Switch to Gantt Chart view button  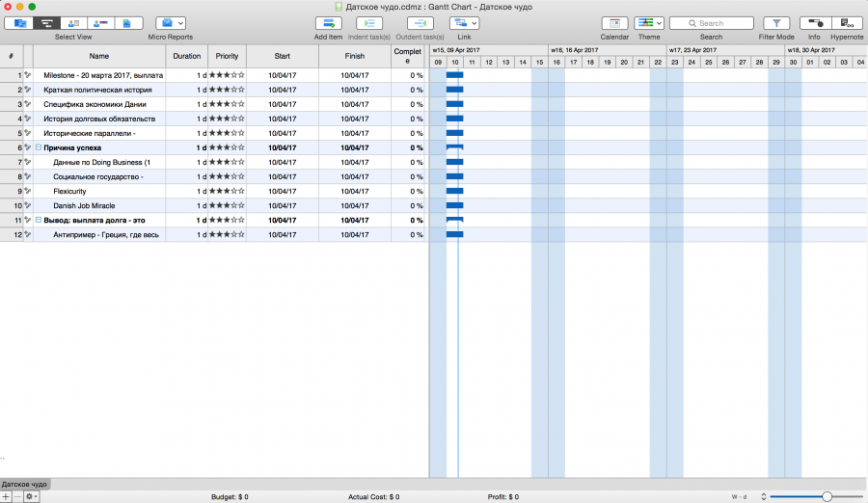[x=45, y=23]
